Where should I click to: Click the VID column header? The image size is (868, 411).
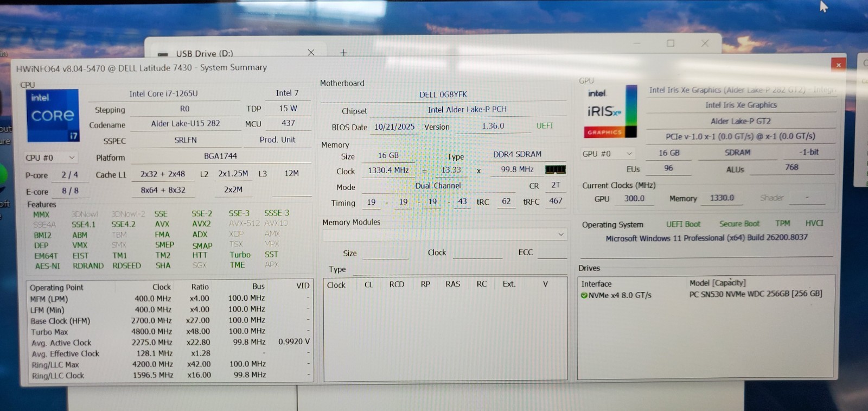(x=303, y=286)
